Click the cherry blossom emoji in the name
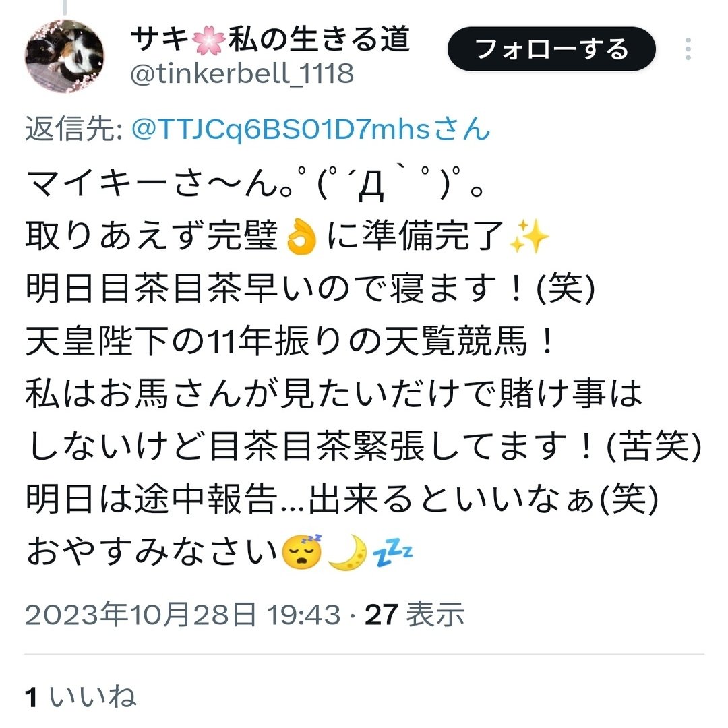This screenshot has width=728, height=728. (x=208, y=40)
